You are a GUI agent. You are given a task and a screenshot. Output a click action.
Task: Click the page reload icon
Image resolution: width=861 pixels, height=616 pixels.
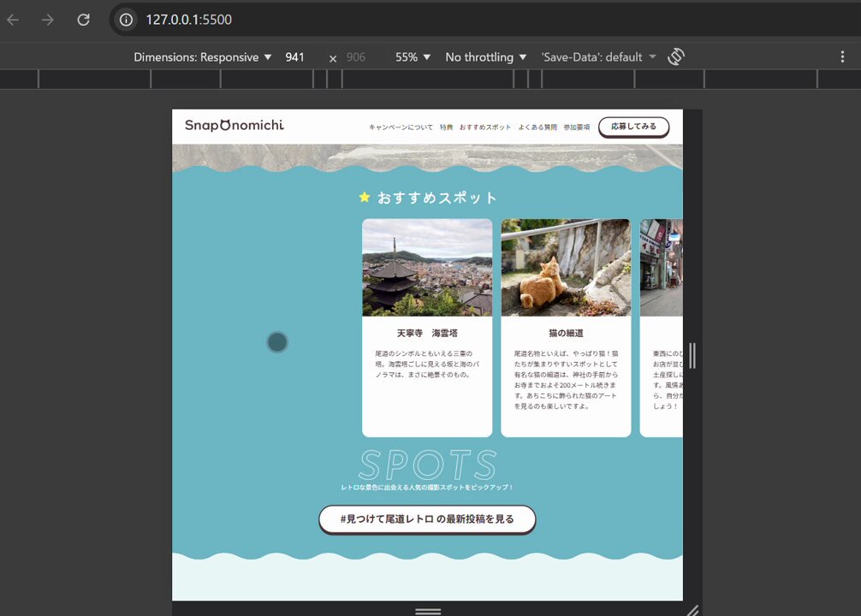click(83, 19)
